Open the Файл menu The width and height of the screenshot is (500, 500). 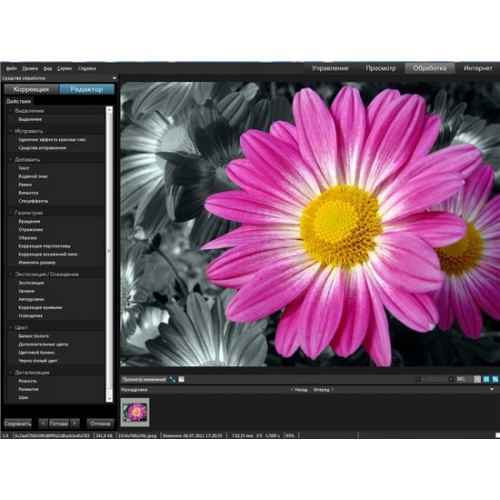coord(11,68)
